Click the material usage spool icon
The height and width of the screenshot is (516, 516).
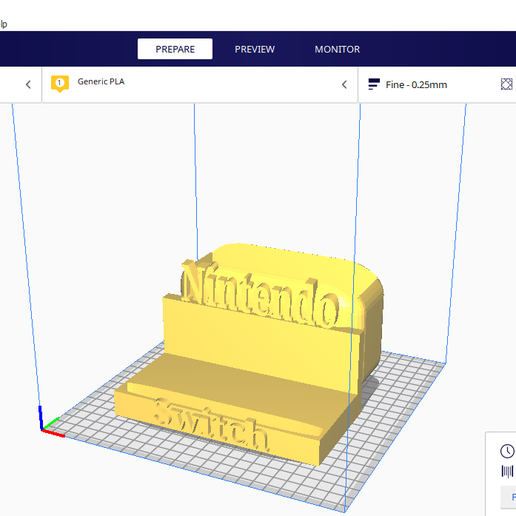click(x=507, y=471)
